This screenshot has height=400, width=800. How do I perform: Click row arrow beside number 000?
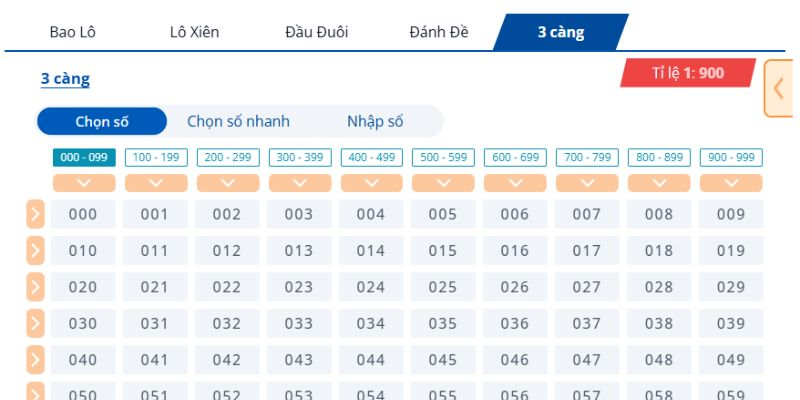(x=35, y=214)
